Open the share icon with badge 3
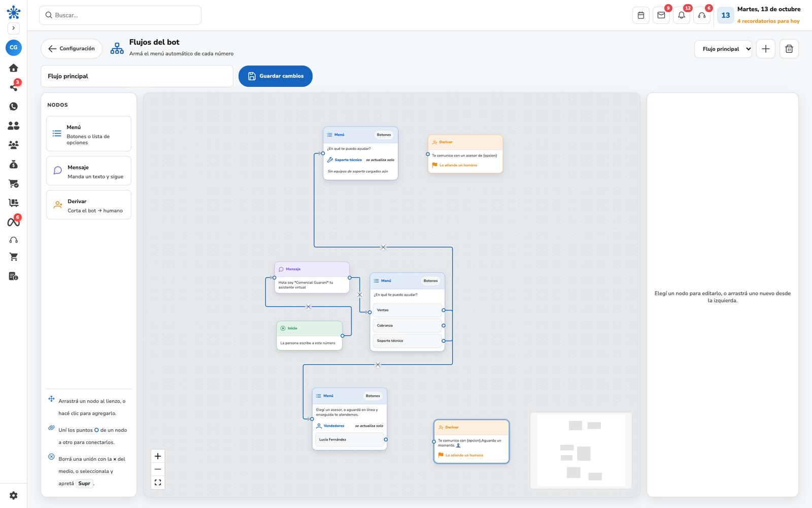The height and width of the screenshot is (508, 812). tap(14, 87)
